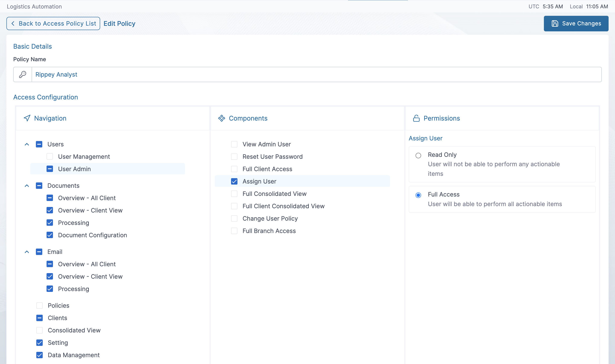Check the View Admin User checkbox
This screenshot has width=615, height=364.
(x=234, y=144)
